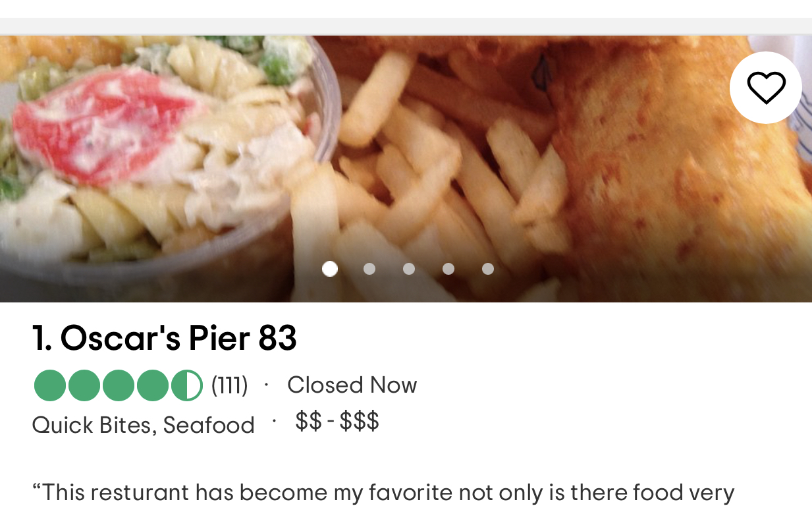The image size is (812, 508).
Task: Show the third carousel photo via its dot
Action: point(409,269)
